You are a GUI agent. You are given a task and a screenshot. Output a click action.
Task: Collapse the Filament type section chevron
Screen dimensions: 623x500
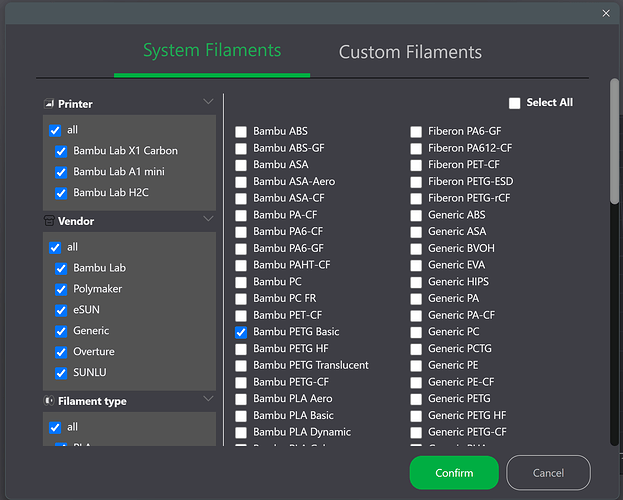[208, 399]
